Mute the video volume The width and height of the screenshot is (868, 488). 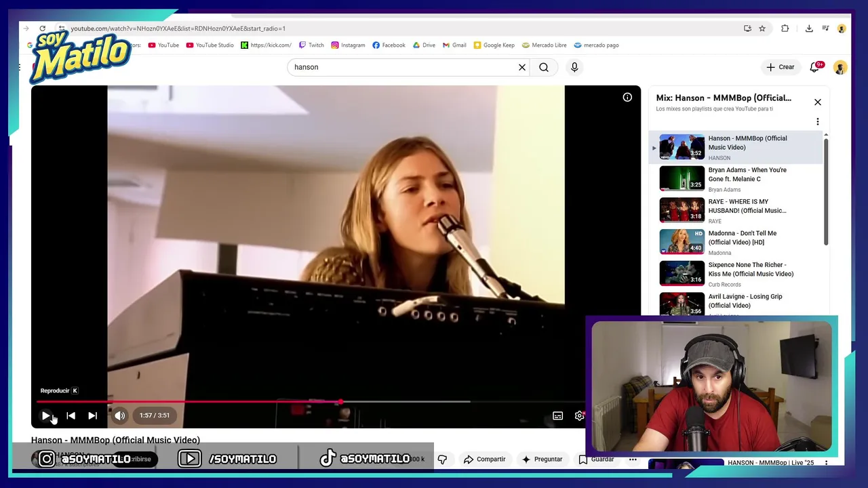tap(119, 415)
